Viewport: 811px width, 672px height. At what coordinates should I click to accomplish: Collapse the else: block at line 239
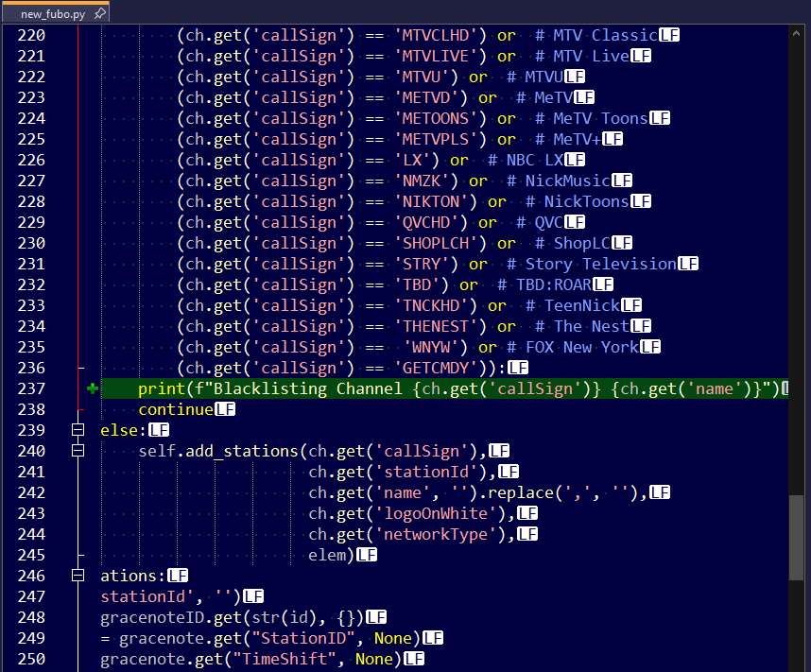coord(79,430)
